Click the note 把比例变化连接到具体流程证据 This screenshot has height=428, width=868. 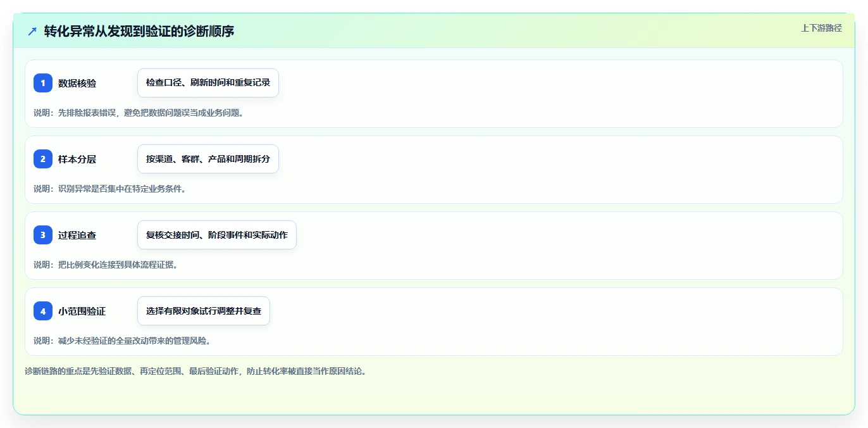point(106,265)
